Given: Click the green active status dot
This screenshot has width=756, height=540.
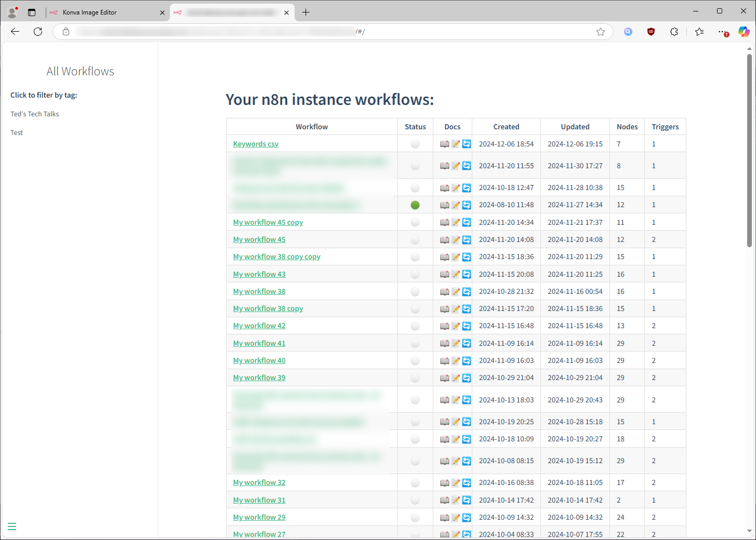Looking at the screenshot, I should pyautogui.click(x=415, y=205).
